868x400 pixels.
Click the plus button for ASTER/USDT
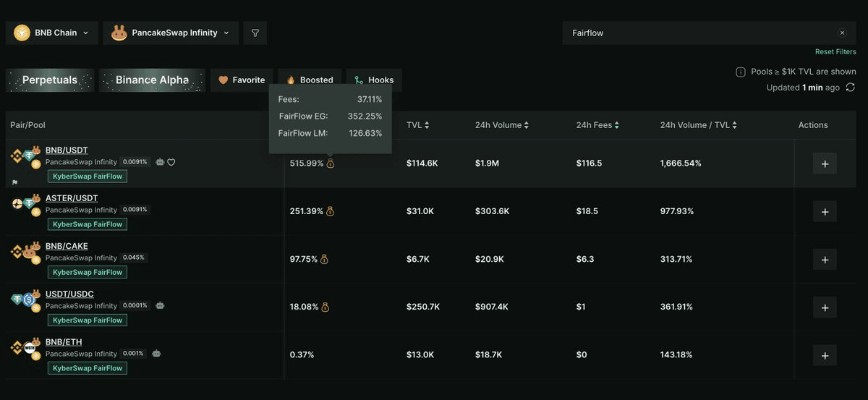coord(825,211)
